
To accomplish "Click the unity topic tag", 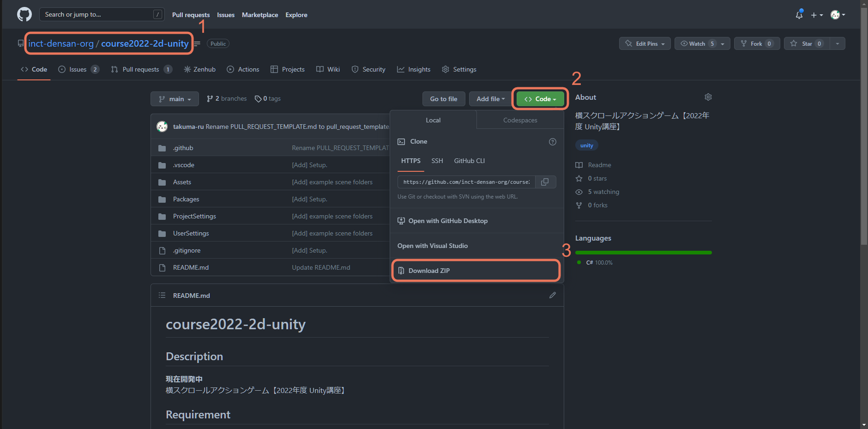I will (x=587, y=145).
